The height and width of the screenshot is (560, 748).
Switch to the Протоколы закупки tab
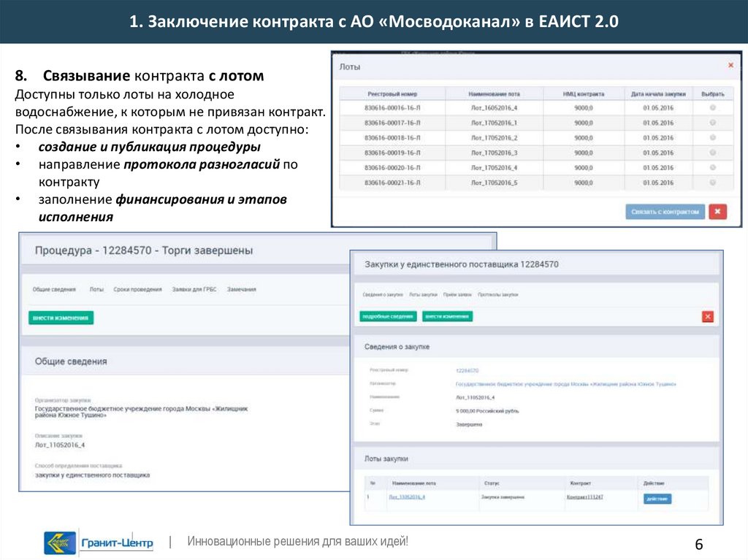[498, 294]
